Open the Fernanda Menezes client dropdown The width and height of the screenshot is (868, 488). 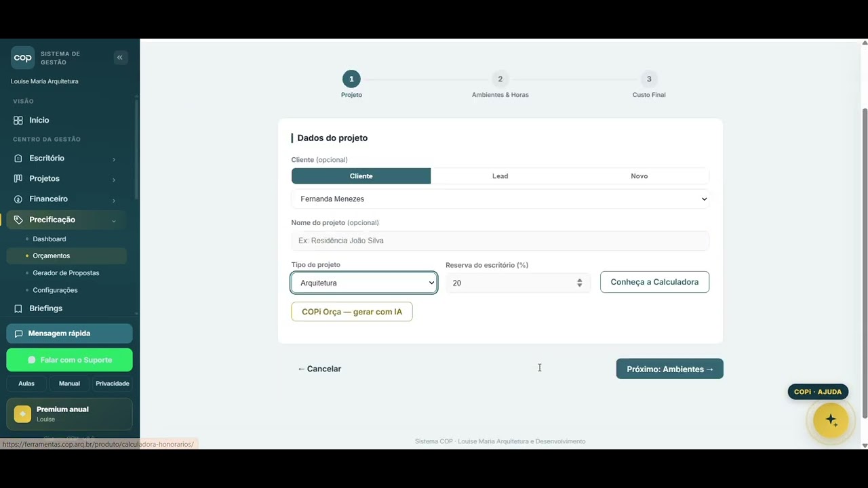[x=500, y=199]
